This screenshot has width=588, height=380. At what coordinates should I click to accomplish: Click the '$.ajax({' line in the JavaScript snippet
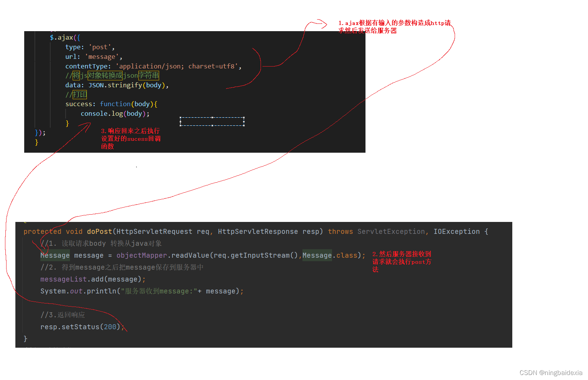65,37
